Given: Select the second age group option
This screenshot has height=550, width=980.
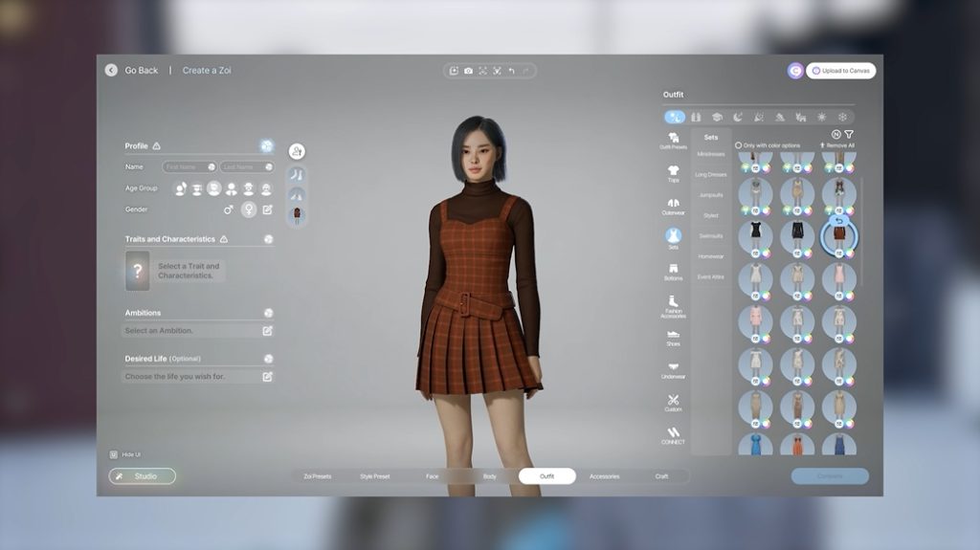Looking at the screenshot, I should click(x=197, y=188).
